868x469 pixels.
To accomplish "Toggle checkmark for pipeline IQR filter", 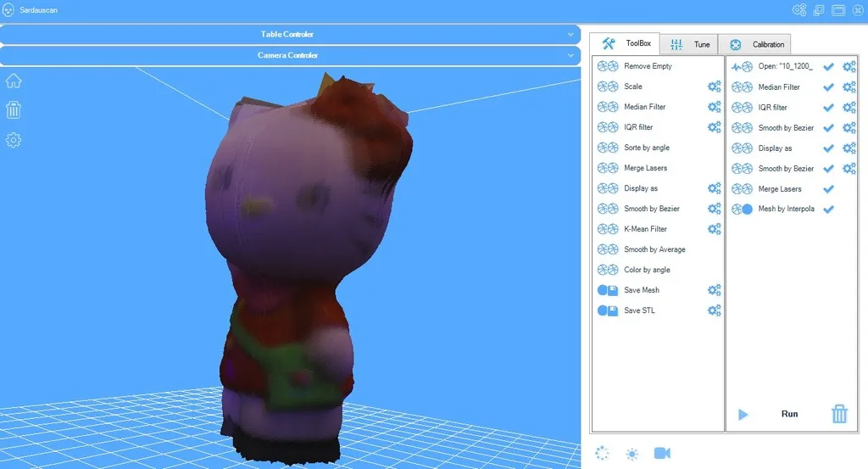I will 828,108.
